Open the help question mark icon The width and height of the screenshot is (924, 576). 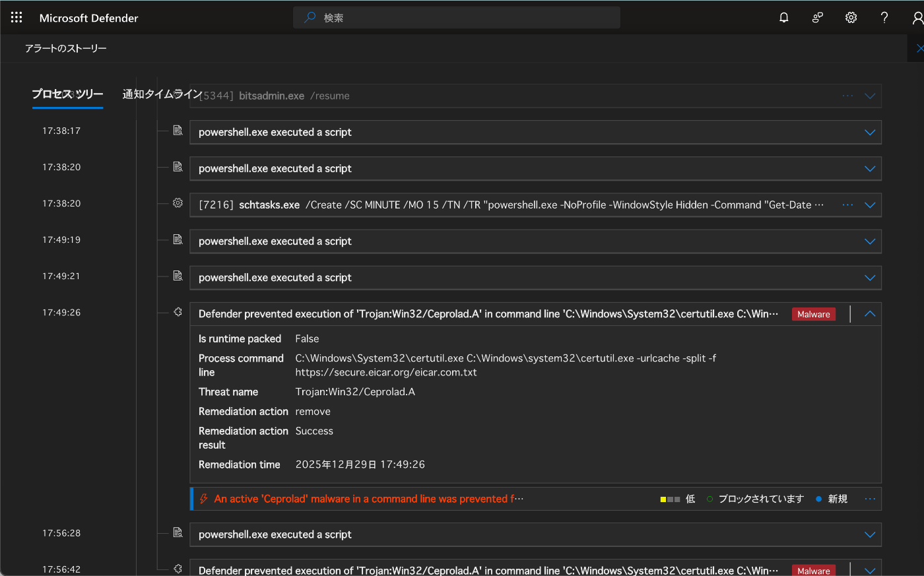[x=884, y=17]
